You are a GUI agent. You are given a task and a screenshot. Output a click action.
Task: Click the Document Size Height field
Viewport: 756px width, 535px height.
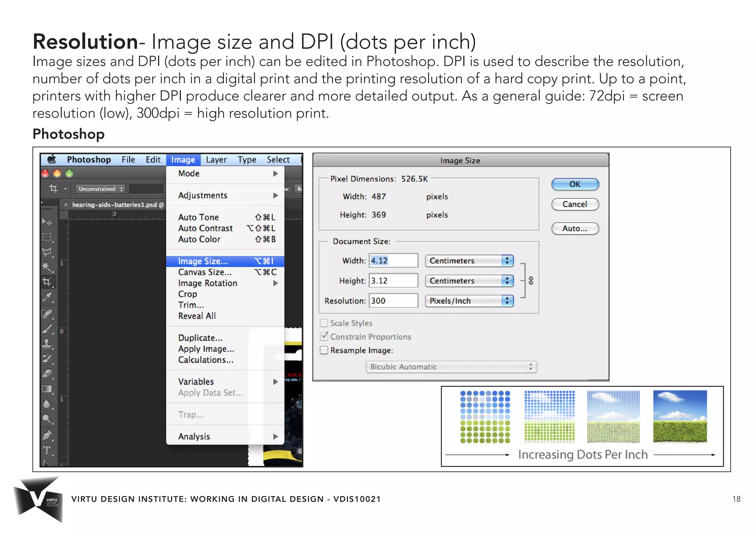394,281
